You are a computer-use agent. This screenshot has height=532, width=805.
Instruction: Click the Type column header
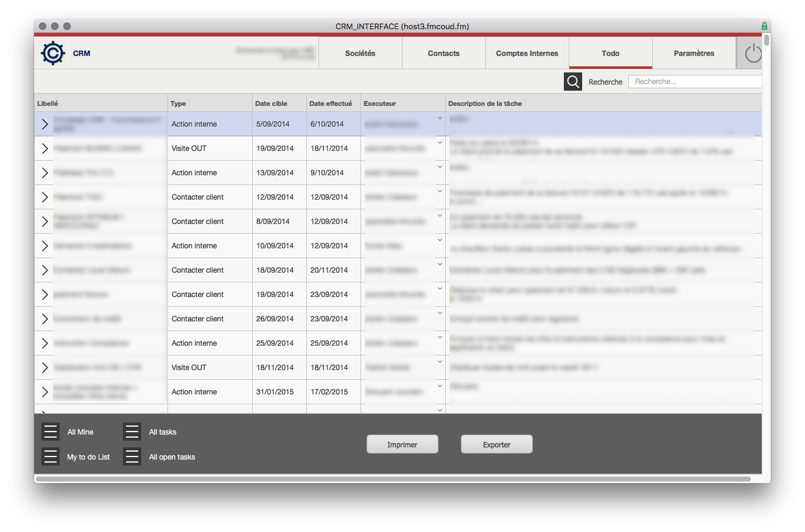point(210,103)
